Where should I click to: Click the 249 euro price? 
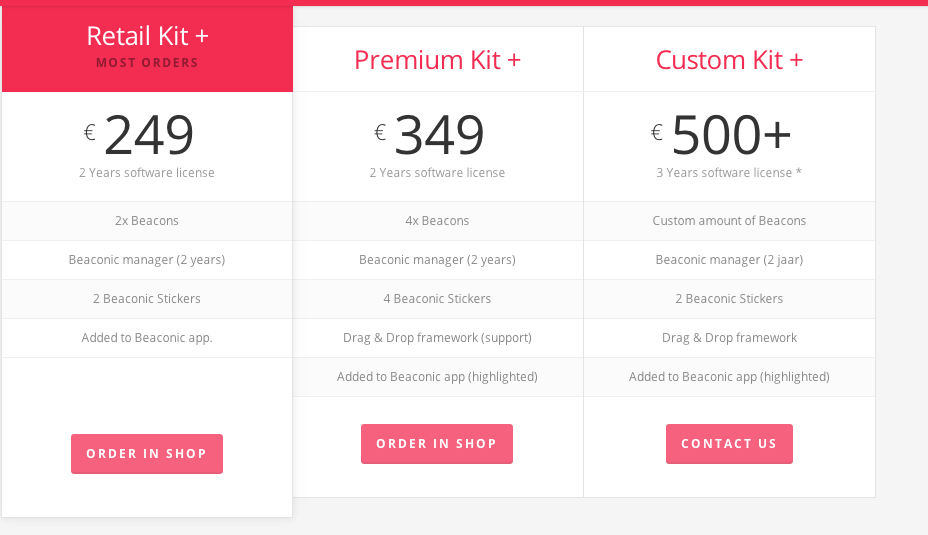click(149, 135)
